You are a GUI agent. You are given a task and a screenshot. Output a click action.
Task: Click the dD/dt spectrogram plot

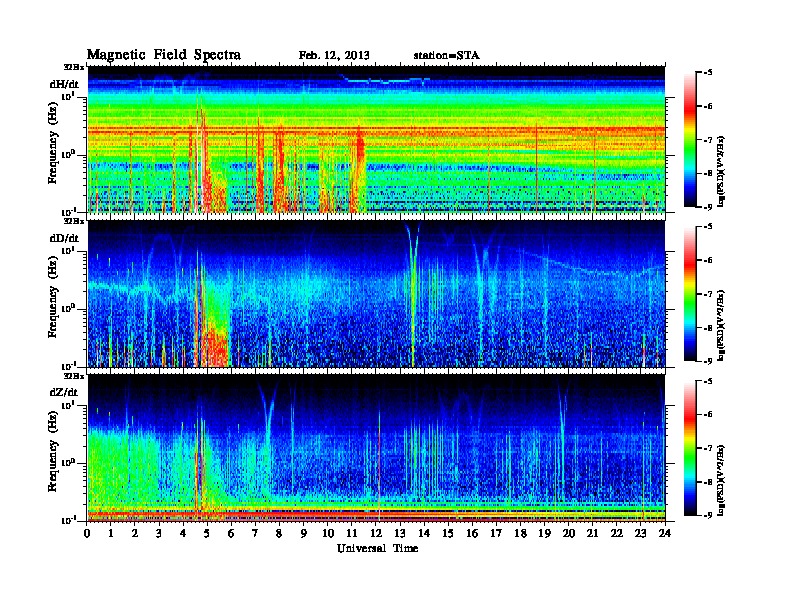[x=377, y=294]
